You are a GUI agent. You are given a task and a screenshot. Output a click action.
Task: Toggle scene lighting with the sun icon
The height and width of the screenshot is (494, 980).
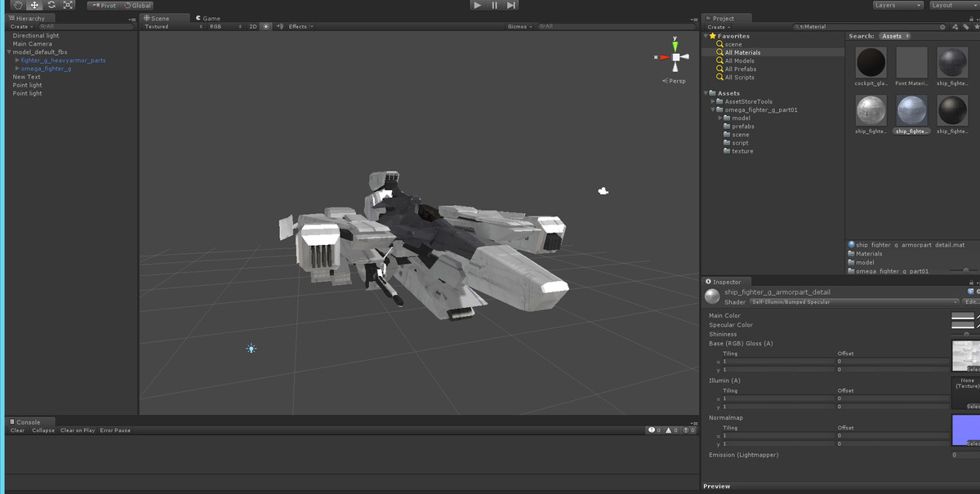[265, 25]
